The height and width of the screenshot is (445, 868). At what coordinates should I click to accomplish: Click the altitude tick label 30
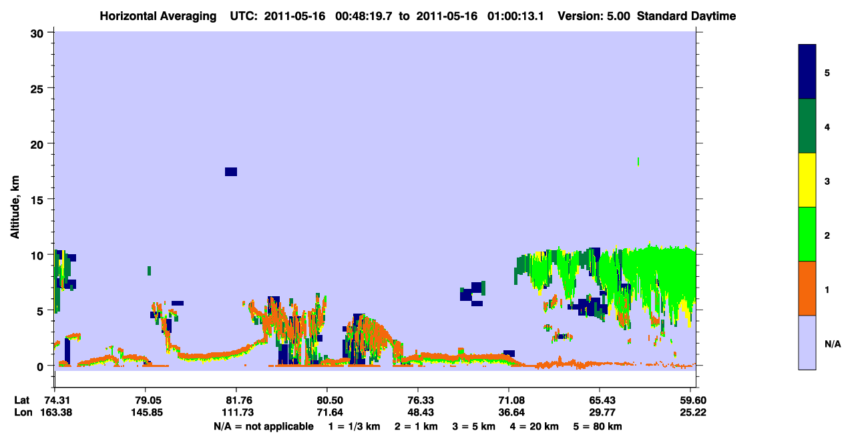click(39, 33)
